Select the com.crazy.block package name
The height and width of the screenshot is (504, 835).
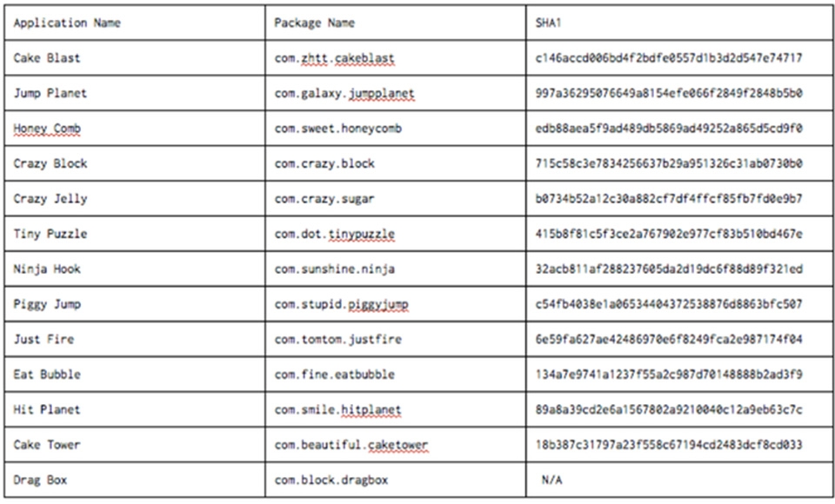tap(324, 163)
